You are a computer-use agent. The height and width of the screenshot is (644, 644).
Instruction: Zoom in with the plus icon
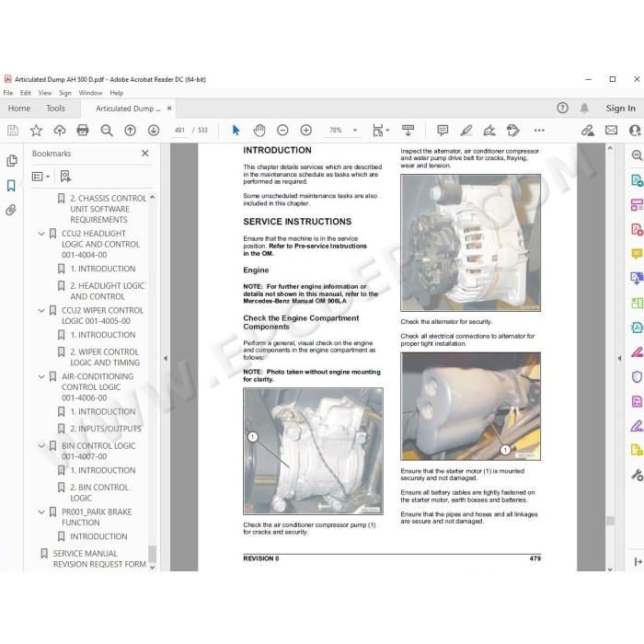[306, 131]
